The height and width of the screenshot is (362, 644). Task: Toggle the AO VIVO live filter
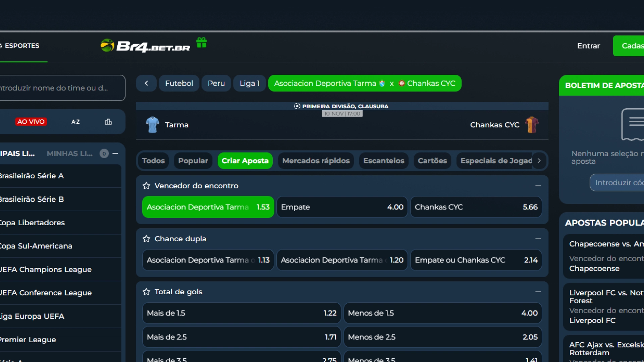click(31, 122)
